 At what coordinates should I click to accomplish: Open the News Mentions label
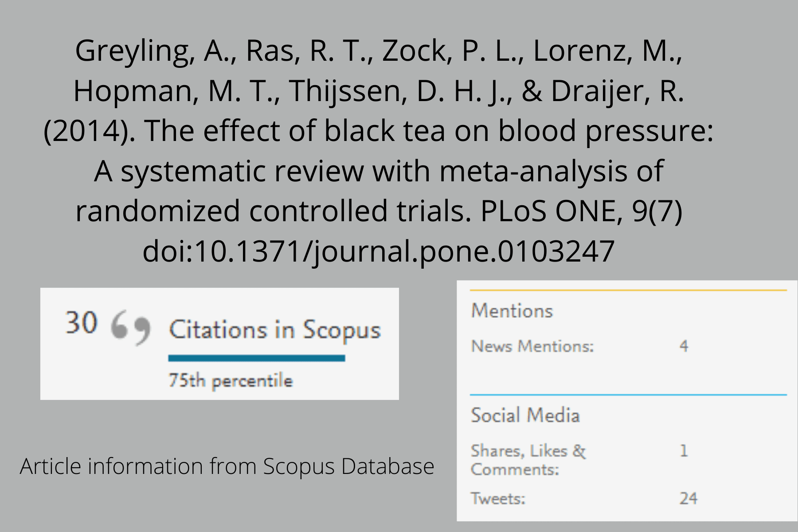click(x=532, y=346)
